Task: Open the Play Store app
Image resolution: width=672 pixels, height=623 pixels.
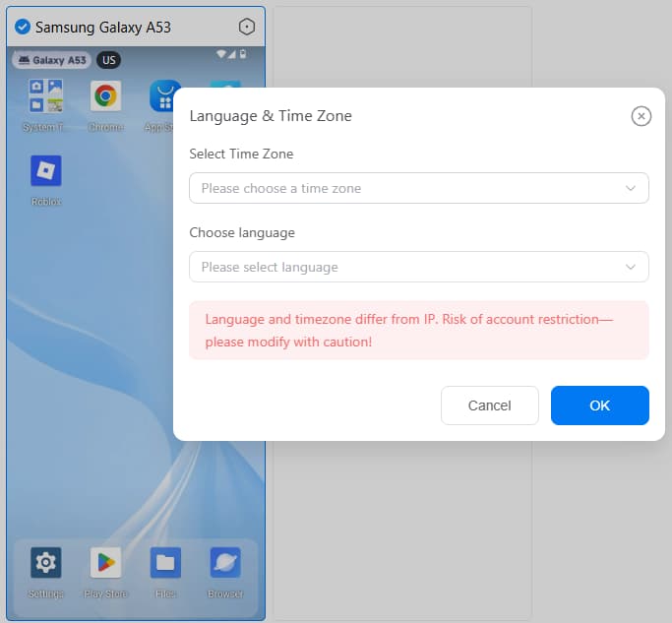Action: coord(105,563)
